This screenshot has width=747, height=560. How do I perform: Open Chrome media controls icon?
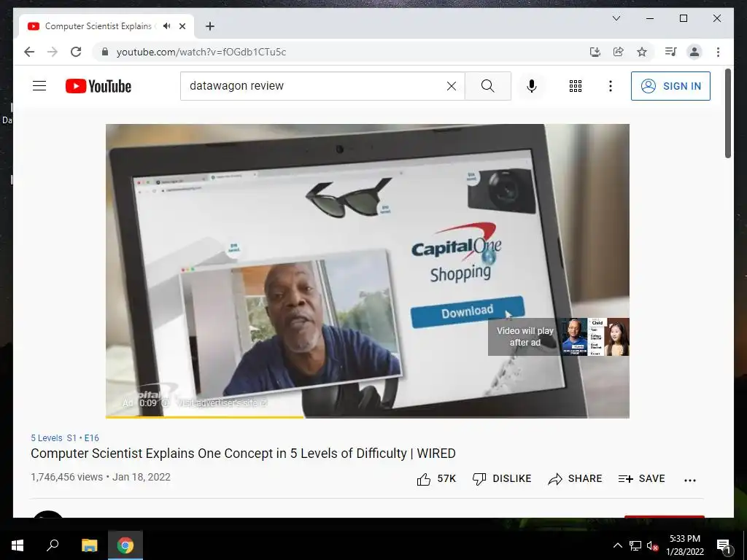point(671,52)
